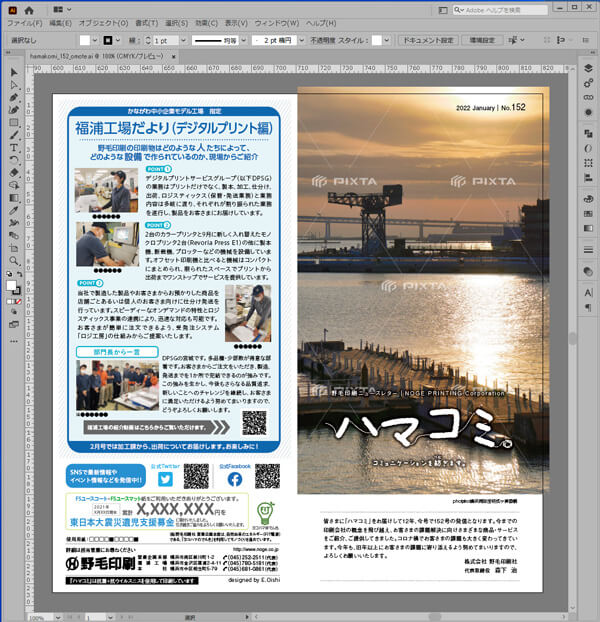Click the 環境設定 button

click(482, 40)
